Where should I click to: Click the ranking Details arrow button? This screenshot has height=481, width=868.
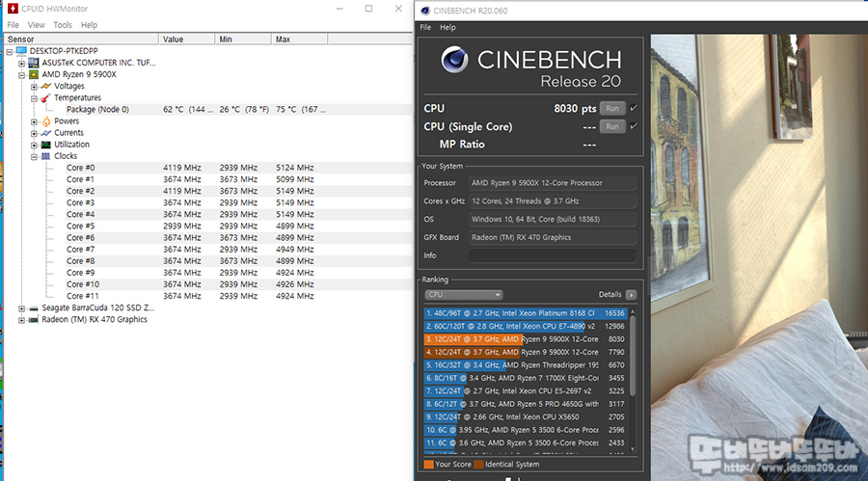pyautogui.click(x=631, y=295)
